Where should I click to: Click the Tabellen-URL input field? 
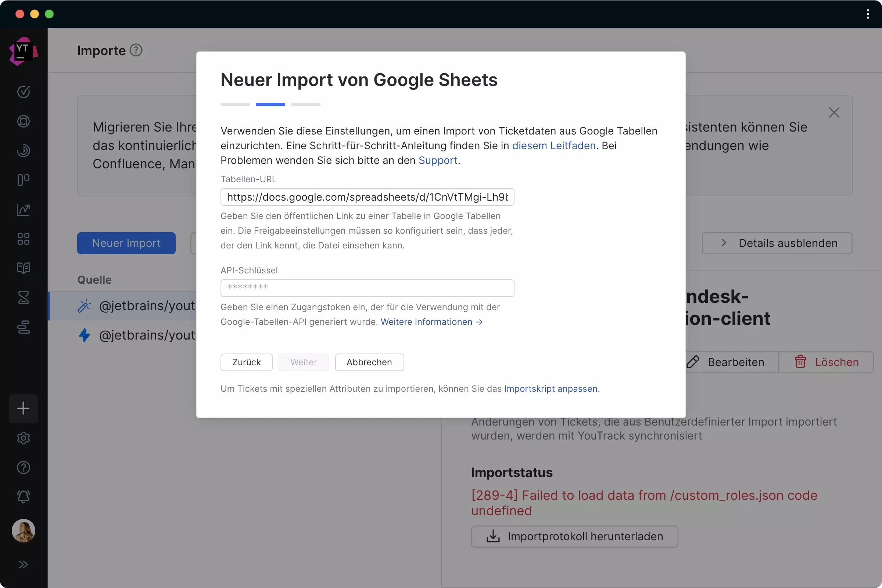pyautogui.click(x=367, y=197)
